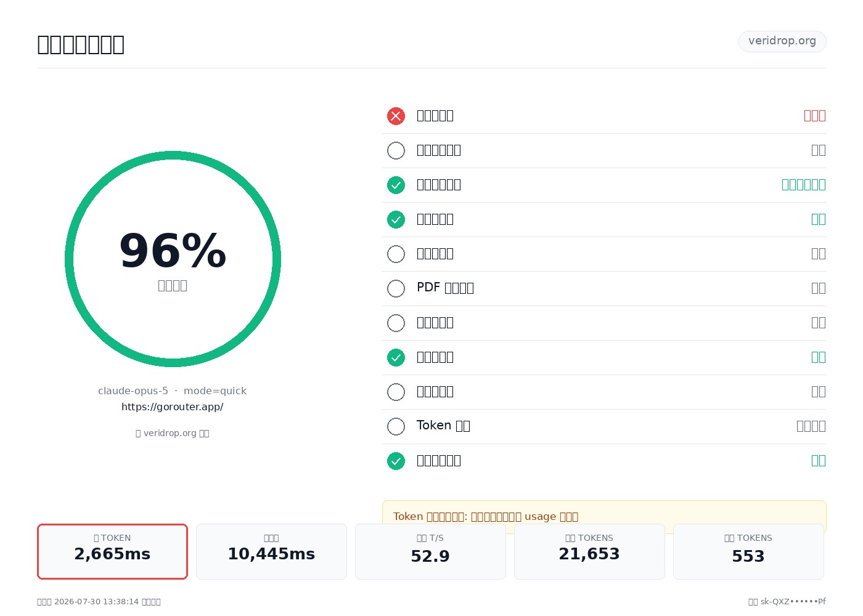Click the empty circle in the second checklist row

click(396, 150)
